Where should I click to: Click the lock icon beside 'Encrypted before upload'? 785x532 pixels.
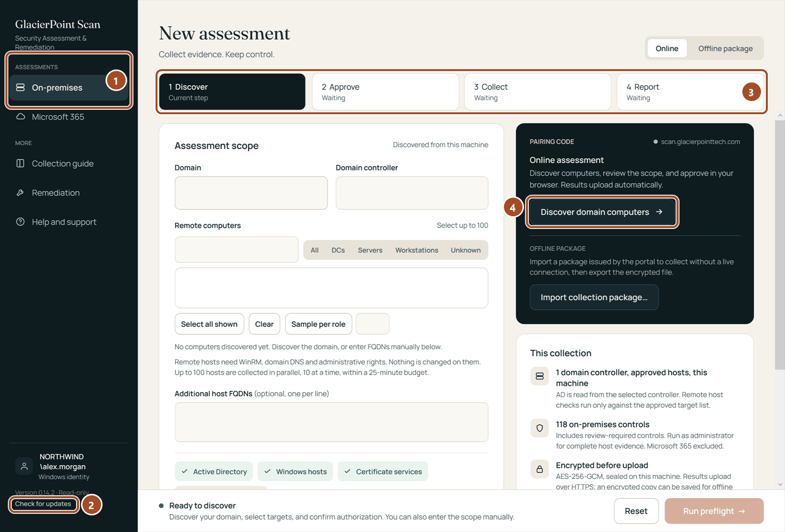(x=540, y=469)
